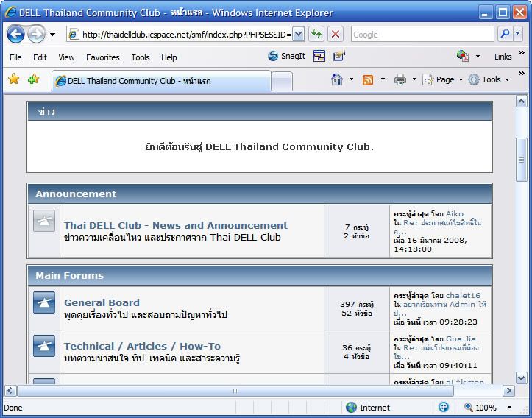
Task: Open Technical / Articles / How-To forum
Action: tap(142, 346)
